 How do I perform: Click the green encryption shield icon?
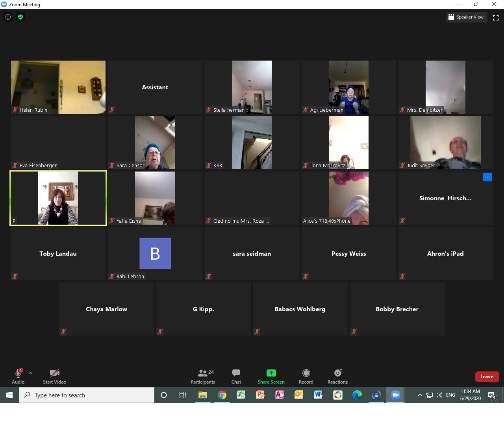point(20,17)
